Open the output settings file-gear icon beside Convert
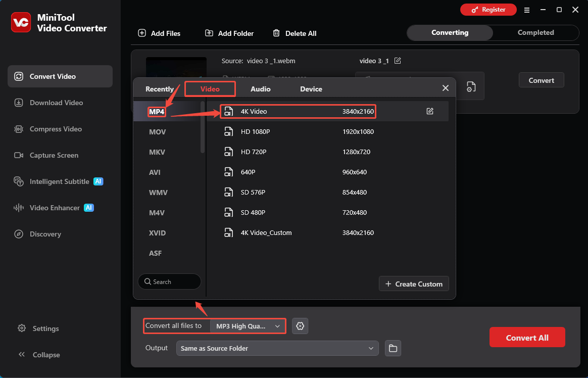The image size is (588, 378). (471, 86)
